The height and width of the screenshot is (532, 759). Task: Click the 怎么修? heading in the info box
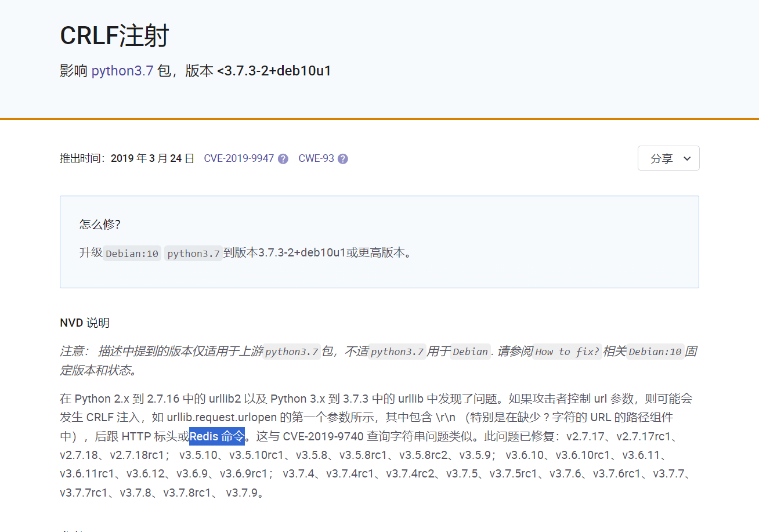coord(100,225)
